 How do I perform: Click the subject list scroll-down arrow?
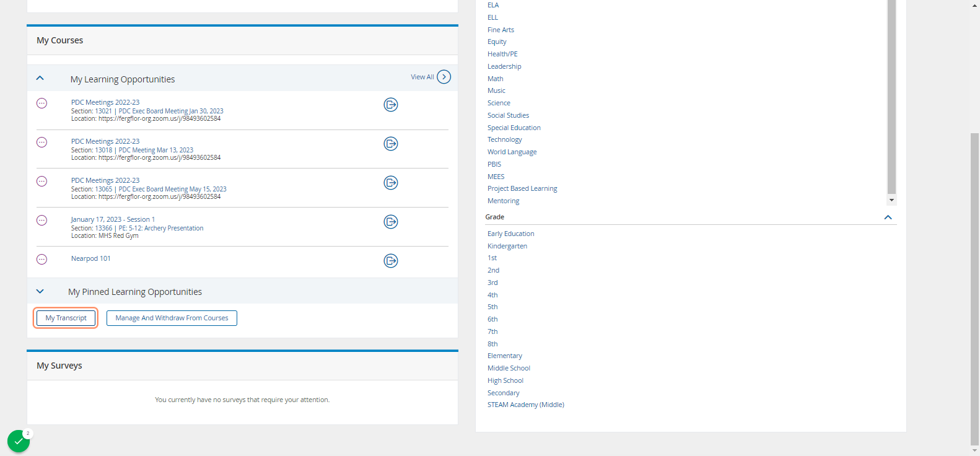click(x=892, y=200)
